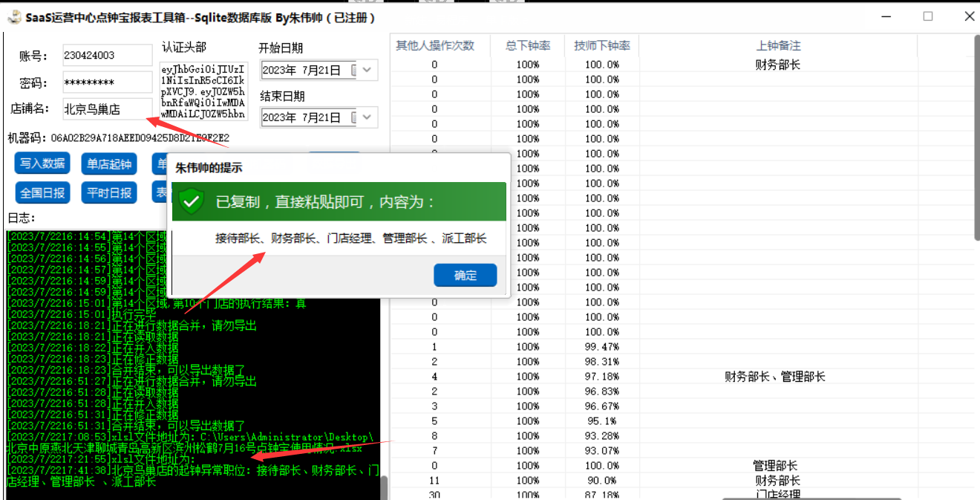The image size is (980, 500).
Task: Click the 写入数据 button
Action: click(42, 164)
